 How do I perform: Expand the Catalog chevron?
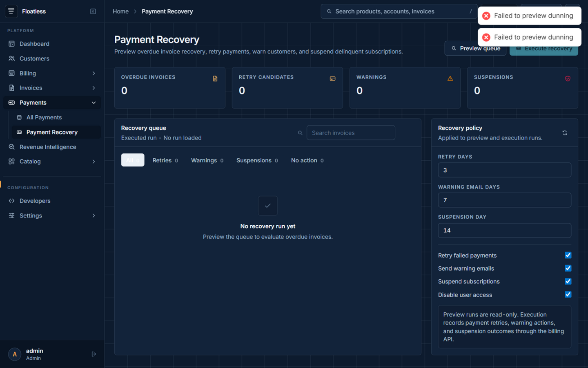point(94,162)
